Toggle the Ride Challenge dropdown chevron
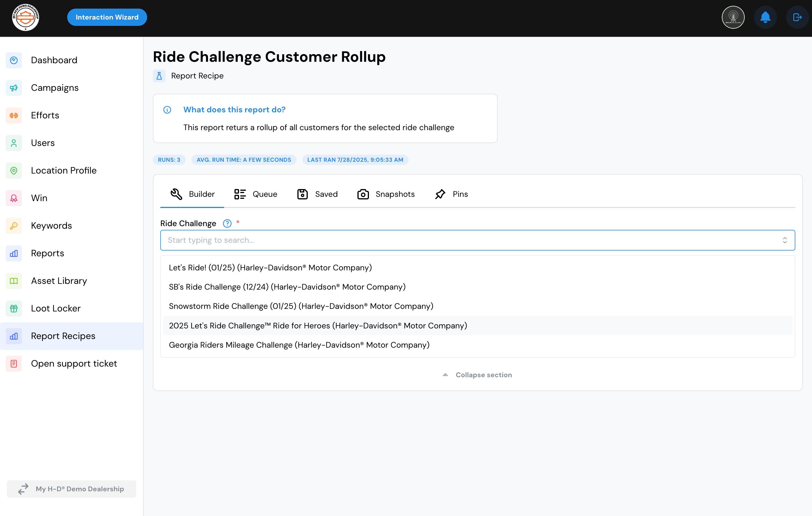Image resolution: width=812 pixels, height=516 pixels. pos(785,240)
